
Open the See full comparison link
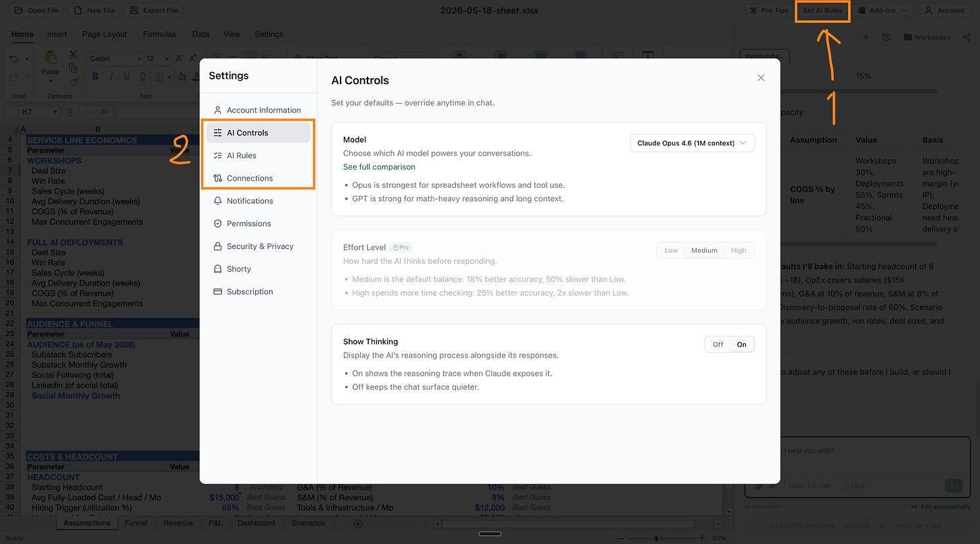[379, 167]
